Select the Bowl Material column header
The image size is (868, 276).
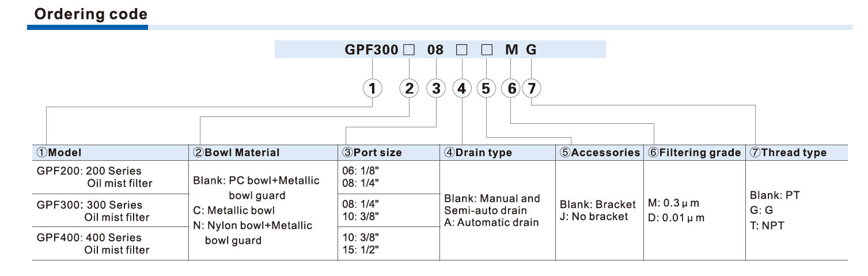pos(236,153)
